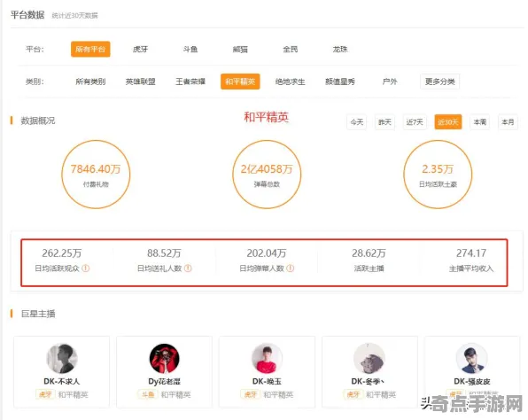Click 和平精英 label under Dy花老湿
The image size is (528, 420).
coord(175,394)
